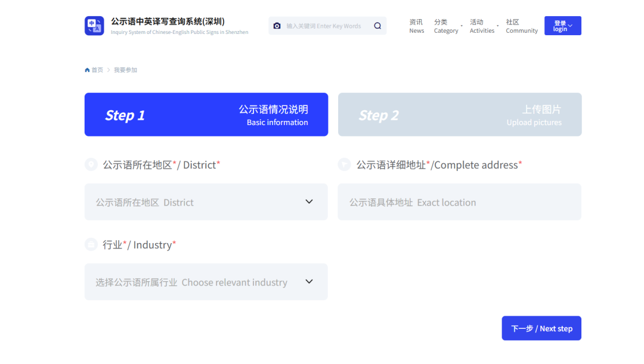Switch to Step 2 Upload pictures tab
The height and width of the screenshot is (364, 644).
click(x=459, y=114)
